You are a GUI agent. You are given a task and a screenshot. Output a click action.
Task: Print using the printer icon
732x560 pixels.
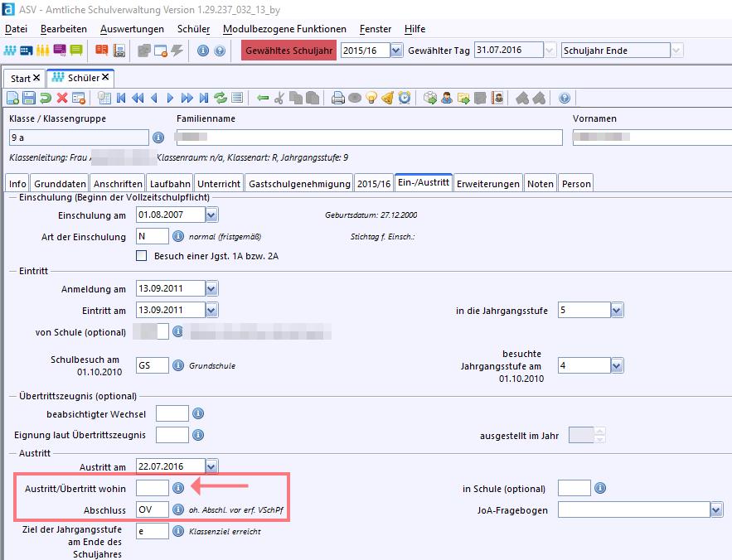coord(338,98)
